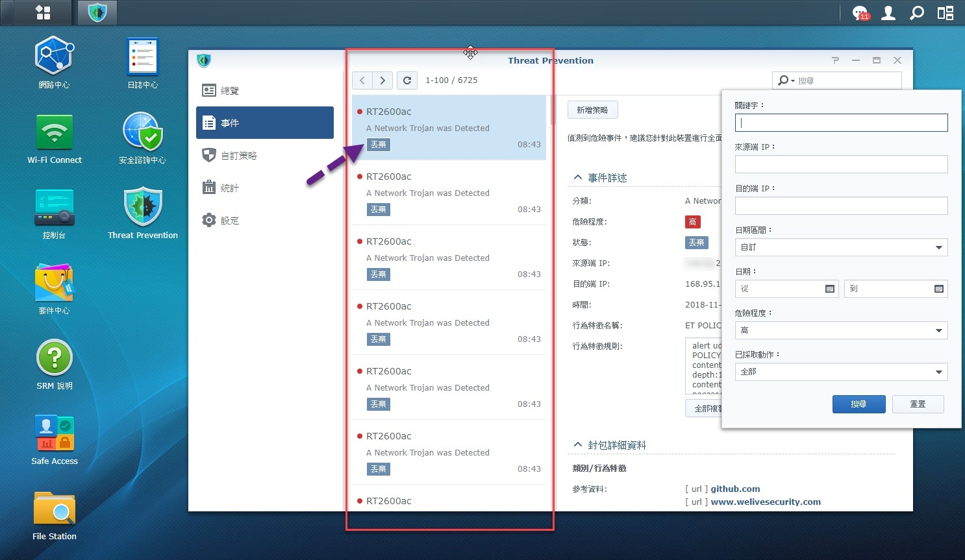965x560 pixels.
Task: Open 設定 sidebar tab
Action: click(x=265, y=220)
